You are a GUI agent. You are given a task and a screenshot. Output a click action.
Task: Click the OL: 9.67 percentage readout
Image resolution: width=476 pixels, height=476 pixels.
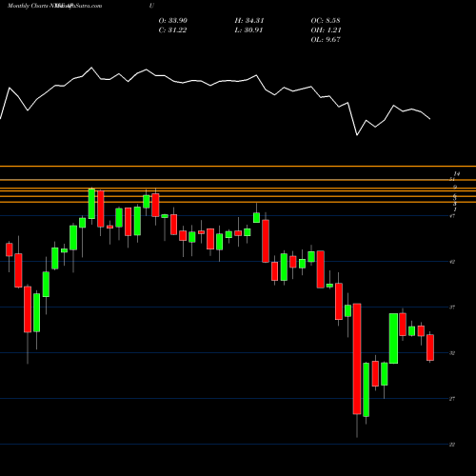[x=326, y=40]
